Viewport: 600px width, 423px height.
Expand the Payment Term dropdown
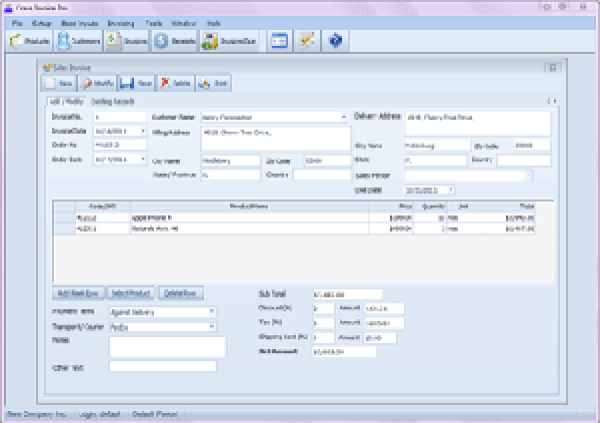(212, 311)
